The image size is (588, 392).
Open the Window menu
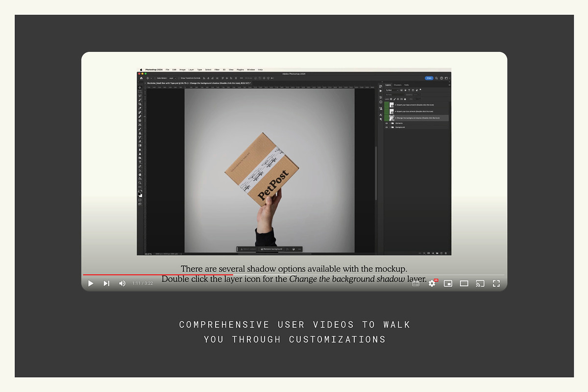pyautogui.click(x=251, y=70)
